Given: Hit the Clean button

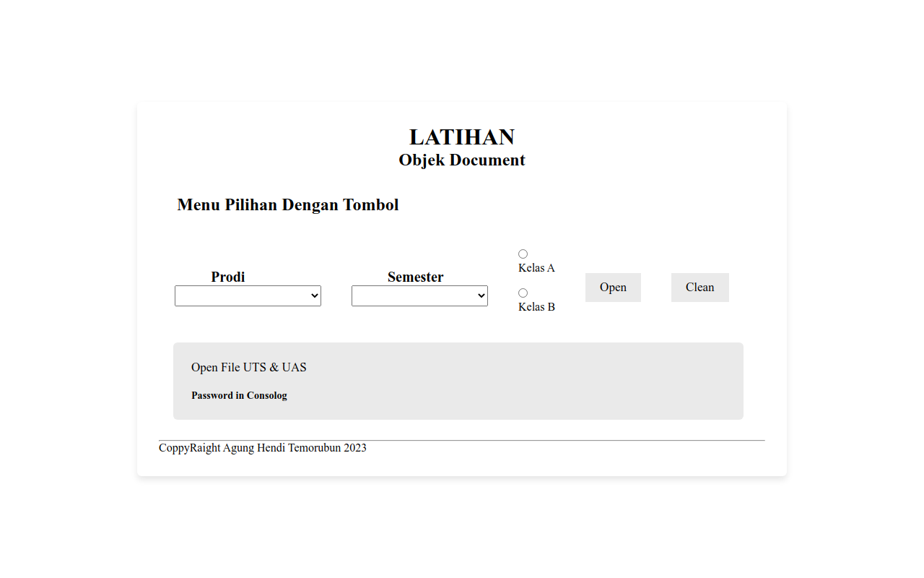Looking at the screenshot, I should (699, 288).
